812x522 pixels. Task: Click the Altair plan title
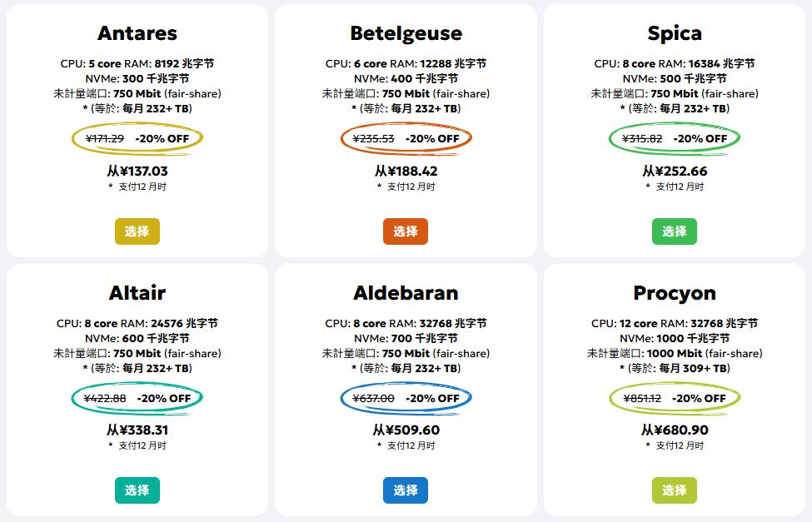137,293
